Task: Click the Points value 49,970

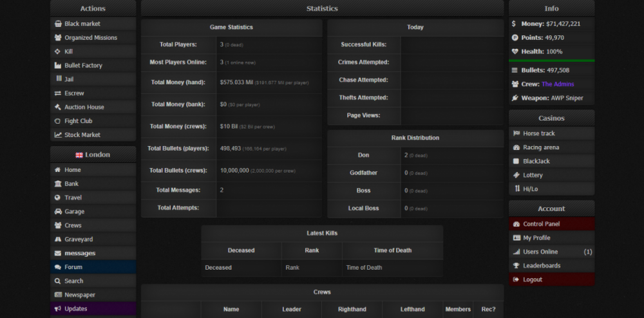Action: click(x=554, y=38)
